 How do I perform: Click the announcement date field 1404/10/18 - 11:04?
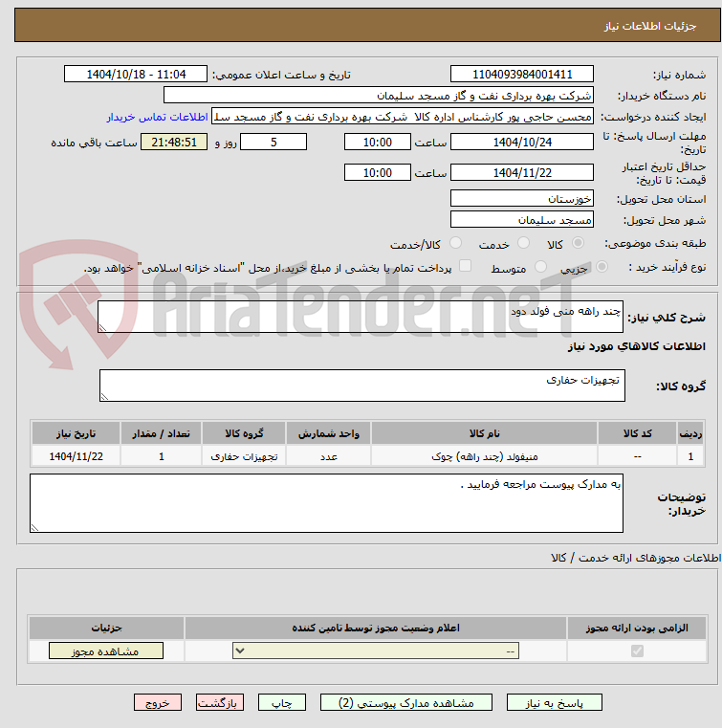click(136, 75)
